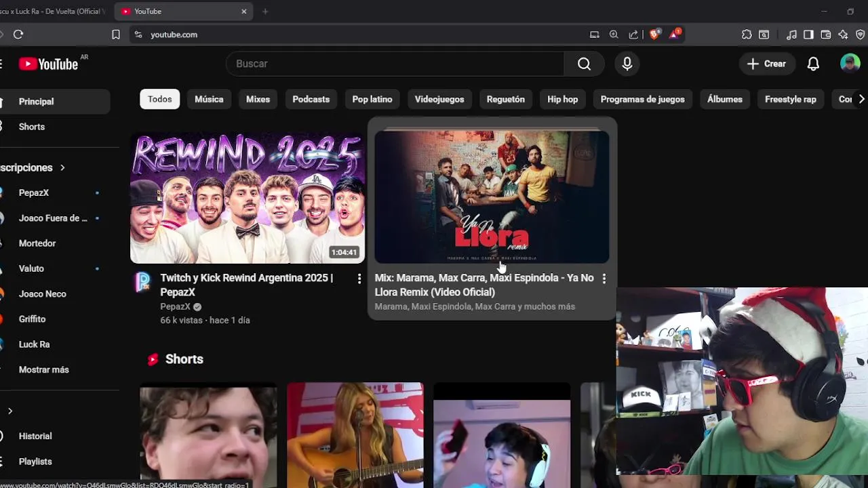
Task: Open the VPN shield icon
Action: [861, 35]
